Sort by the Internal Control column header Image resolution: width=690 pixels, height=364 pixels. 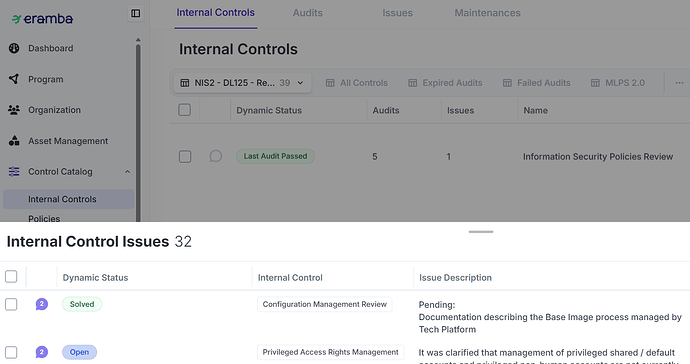(290, 278)
